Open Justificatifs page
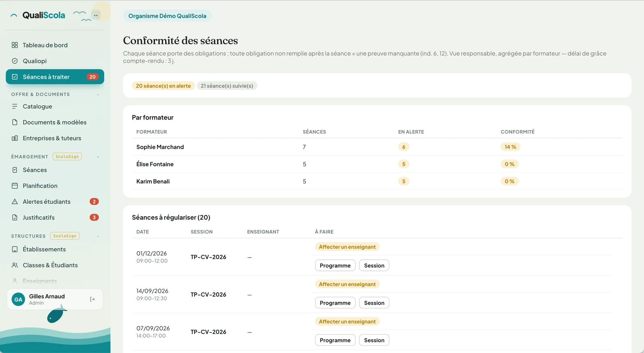This screenshot has height=353, width=644. [x=55, y=217]
